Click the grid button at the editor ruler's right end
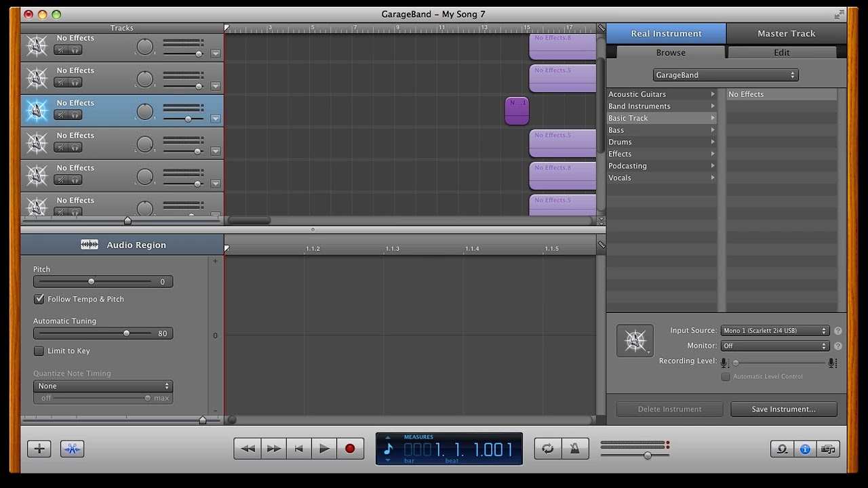Screen dimensions: 868x488 (x=601, y=245)
